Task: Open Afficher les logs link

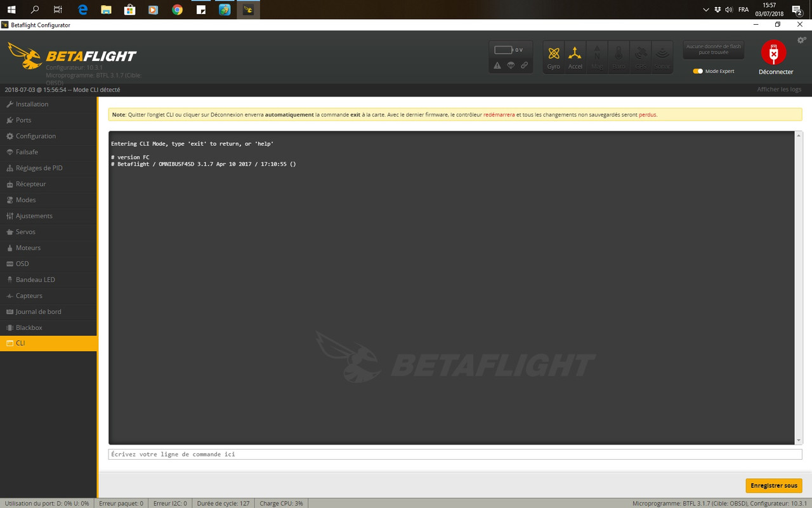Action: [779, 90]
